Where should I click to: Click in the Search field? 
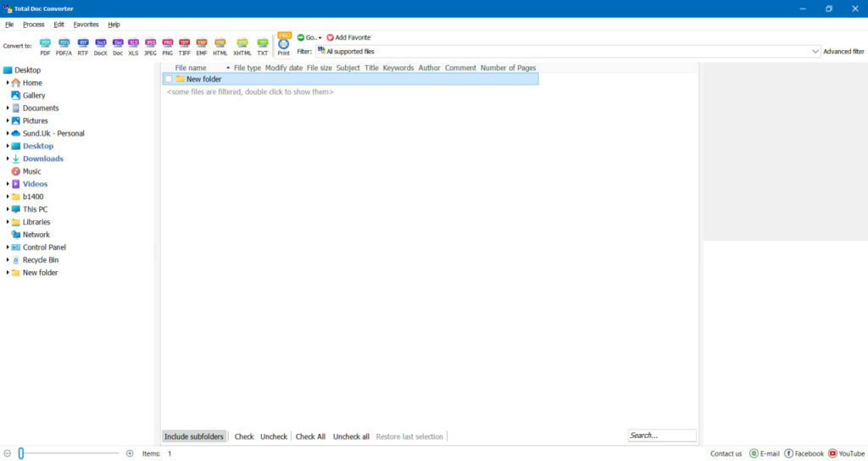pyautogui.click(x=662, y=436)
